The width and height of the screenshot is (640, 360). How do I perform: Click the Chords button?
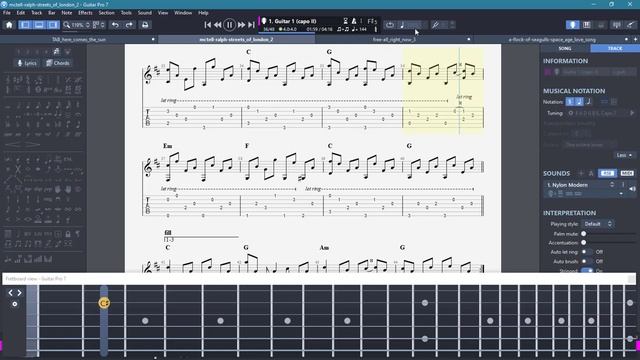[x=58, y=63]
